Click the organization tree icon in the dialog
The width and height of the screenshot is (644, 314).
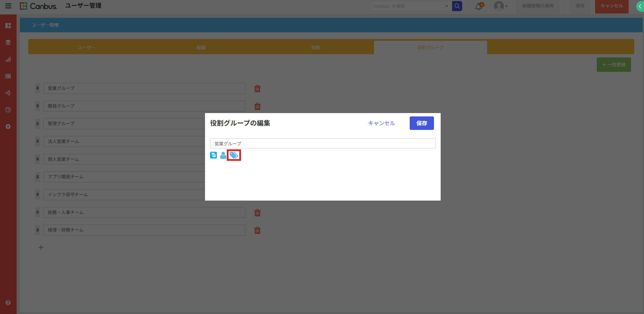point(213,155)
